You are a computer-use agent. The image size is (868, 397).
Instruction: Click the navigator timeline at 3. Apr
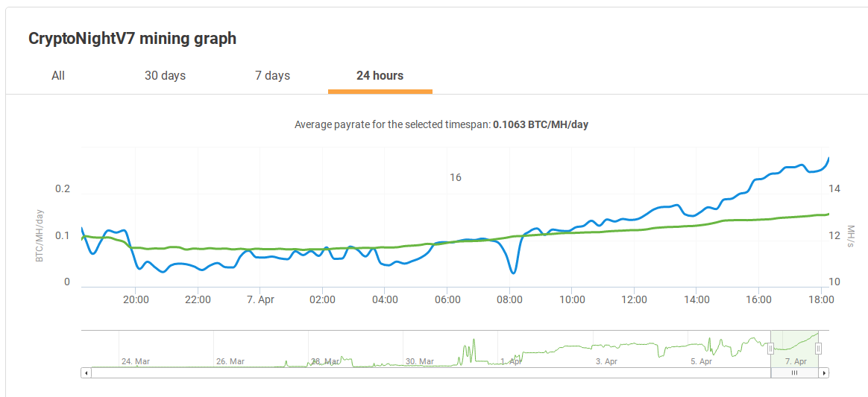point(607,361)
